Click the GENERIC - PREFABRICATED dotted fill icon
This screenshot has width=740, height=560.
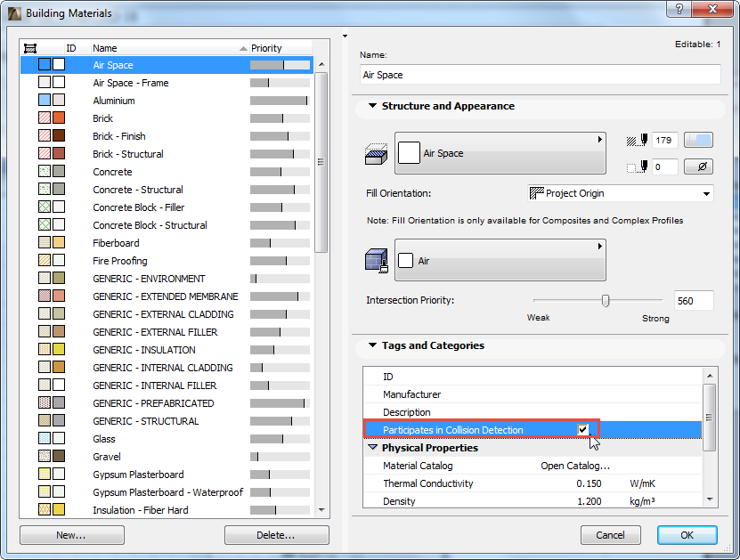point(45,403)
